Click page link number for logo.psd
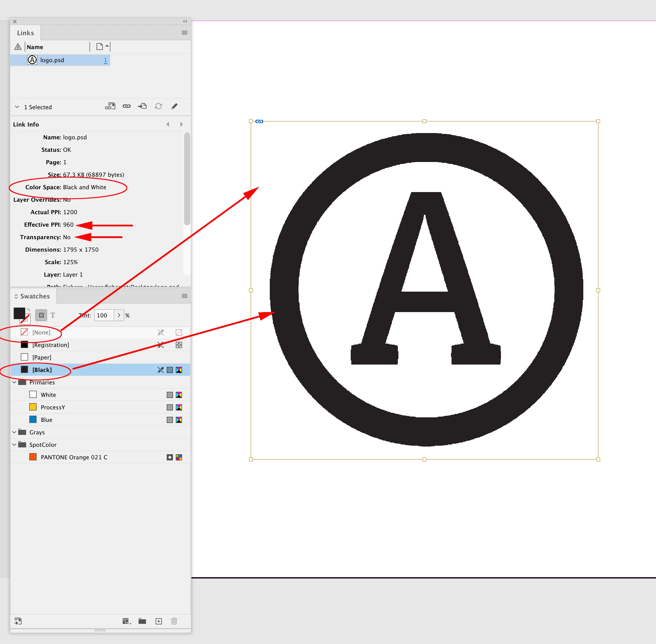656x644 pixels. point(105,60)
